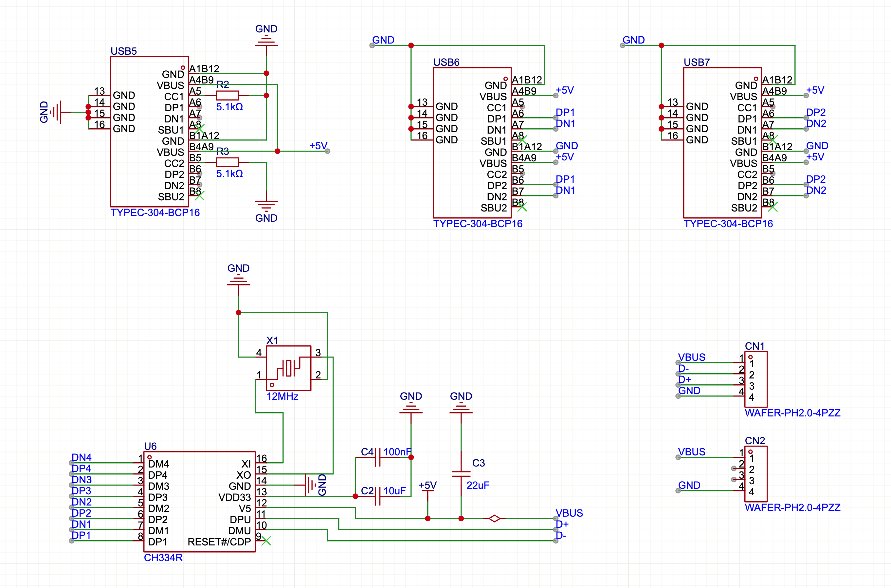Click the DP1 label on USB6 pin A6
The image size is (891, 588).
coord(565,113)
